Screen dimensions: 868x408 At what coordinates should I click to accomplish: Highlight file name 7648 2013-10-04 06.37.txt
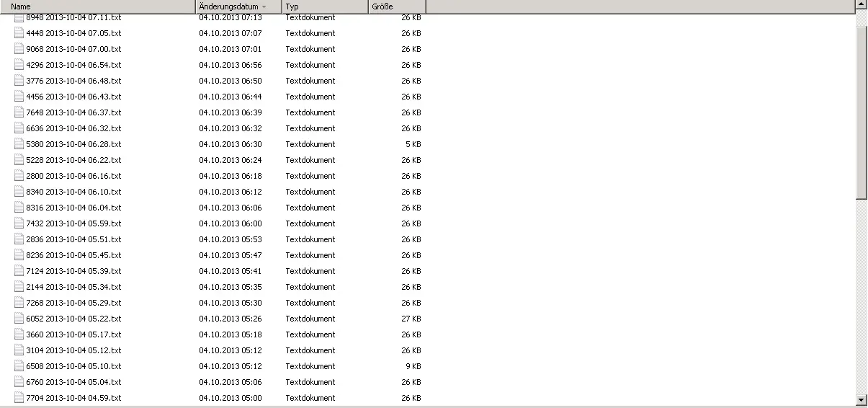(x=73, y=112)
